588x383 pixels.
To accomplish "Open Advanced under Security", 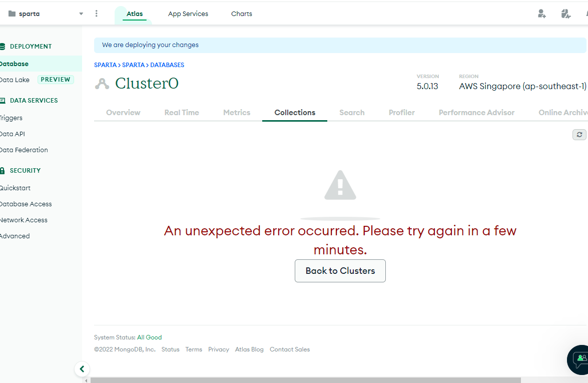I will click(x=15, y=236).
